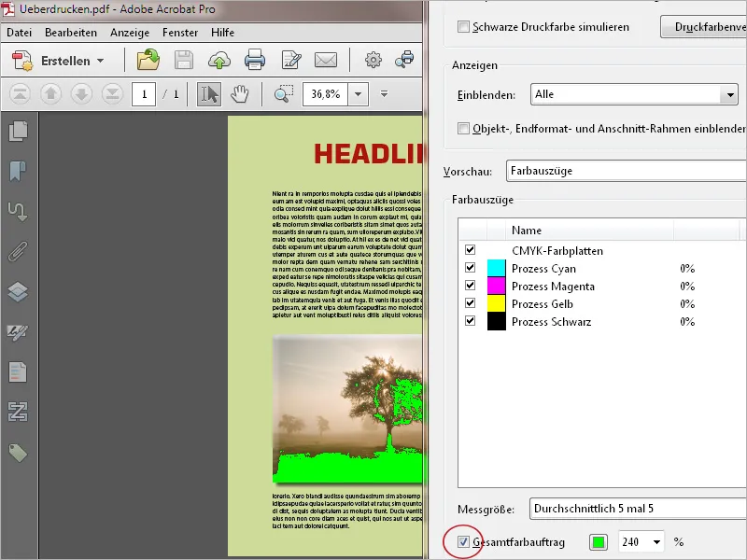Screen dimensions: 747x560
Task: Open the Layers sidebar panel
Action: (x=18, y=291)
